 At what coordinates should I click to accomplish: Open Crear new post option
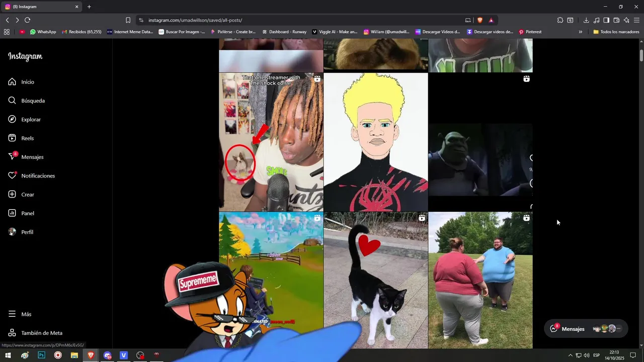(28, 195)
